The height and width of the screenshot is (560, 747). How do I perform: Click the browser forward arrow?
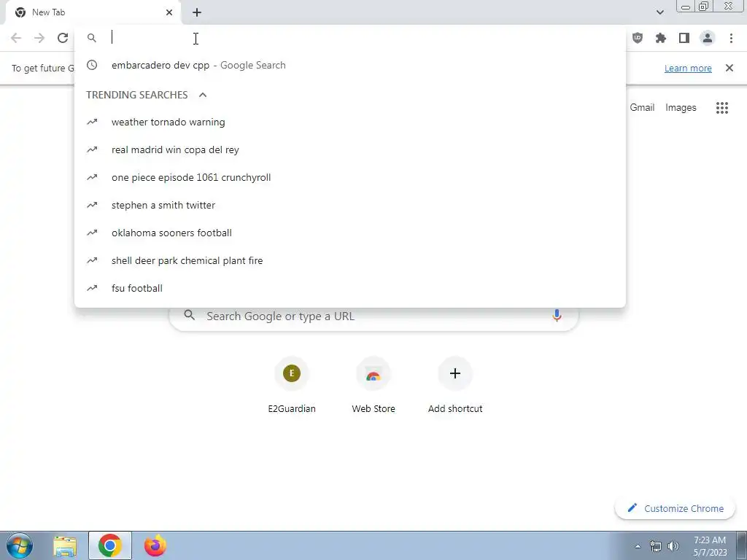click(x=39, y=38)
